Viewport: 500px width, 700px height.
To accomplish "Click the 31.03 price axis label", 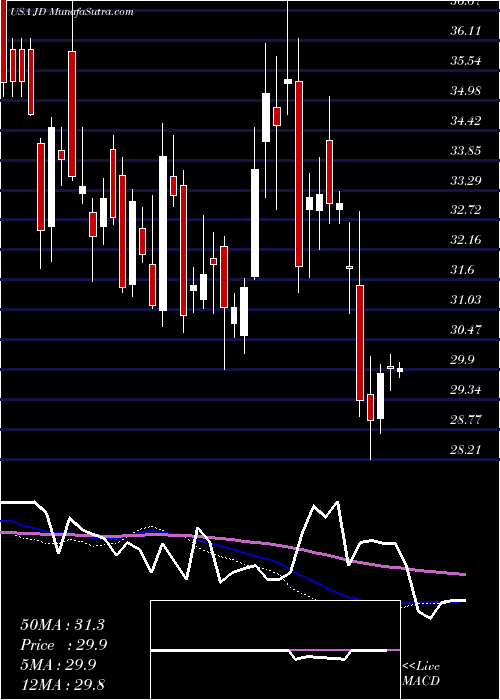I will coord(466,300).
